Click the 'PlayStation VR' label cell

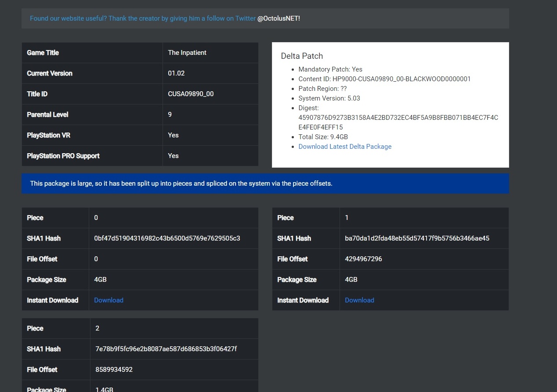click(92, 135)
